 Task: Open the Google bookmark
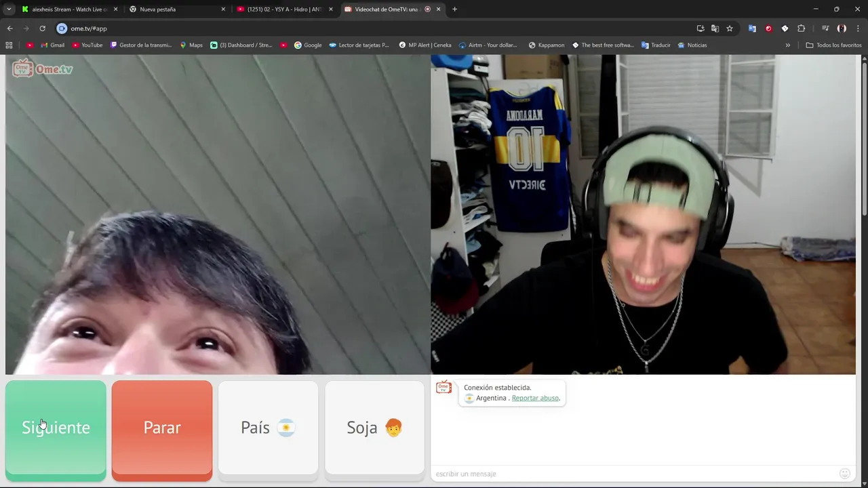(308, 45)
